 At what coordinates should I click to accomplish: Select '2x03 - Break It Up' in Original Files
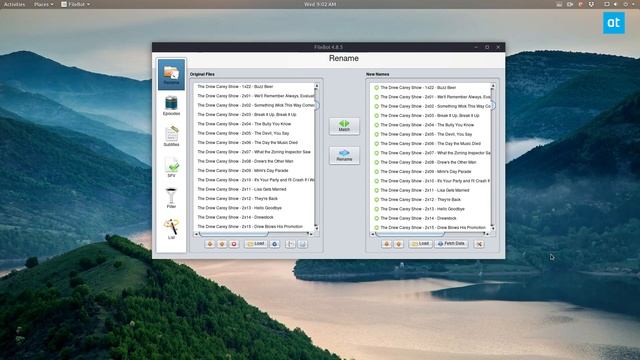click(x=254, y=115)
